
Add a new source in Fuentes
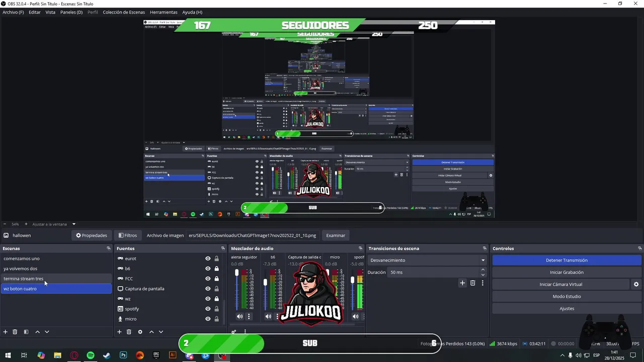[x=119, y=332]
